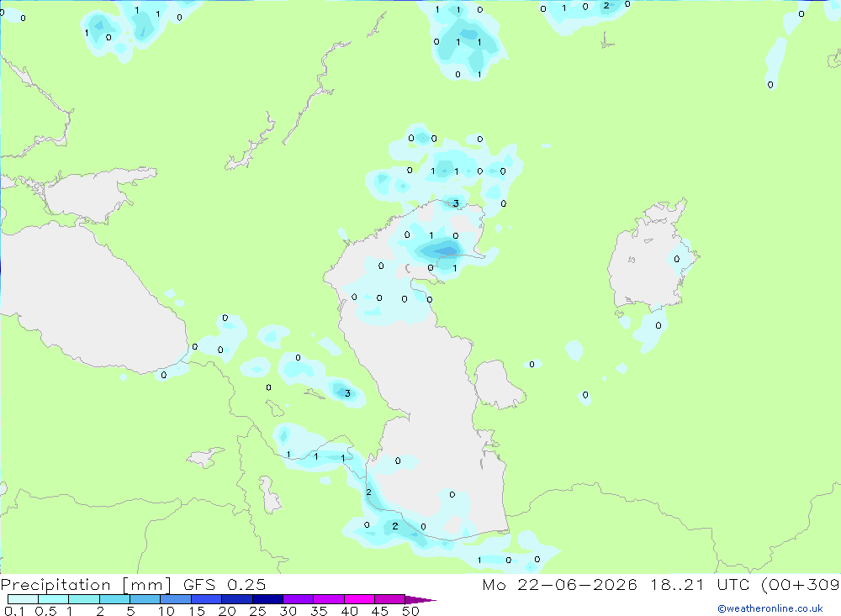Click the 1–2 mm legend color swatch

83,599
